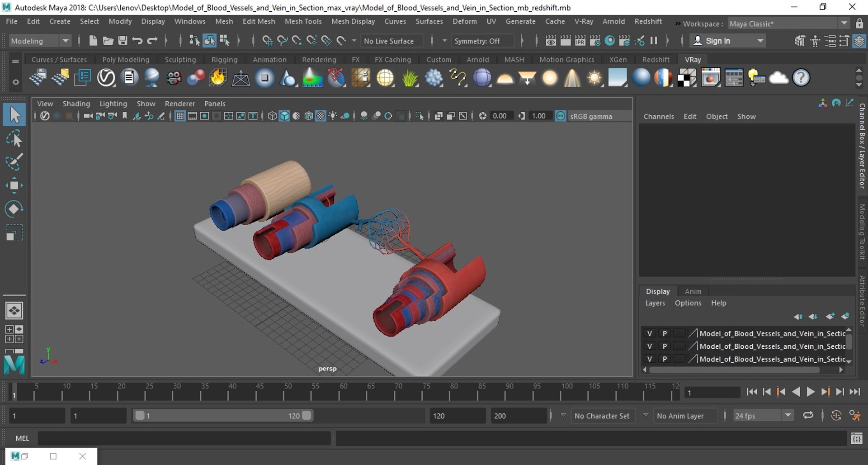This screenshot has height=465, width=868.
Task: Click the pause render icon
Action: click(x=654, y=41)
